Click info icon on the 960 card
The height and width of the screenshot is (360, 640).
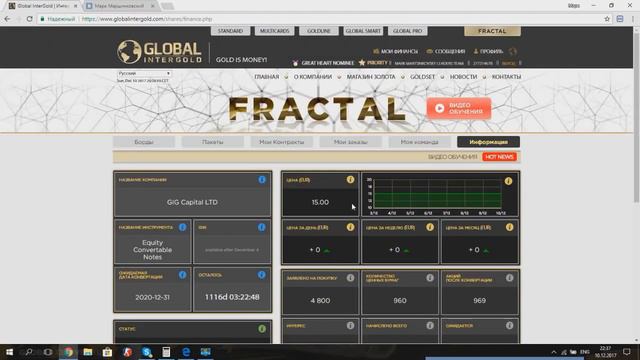[x=430, y=278]
